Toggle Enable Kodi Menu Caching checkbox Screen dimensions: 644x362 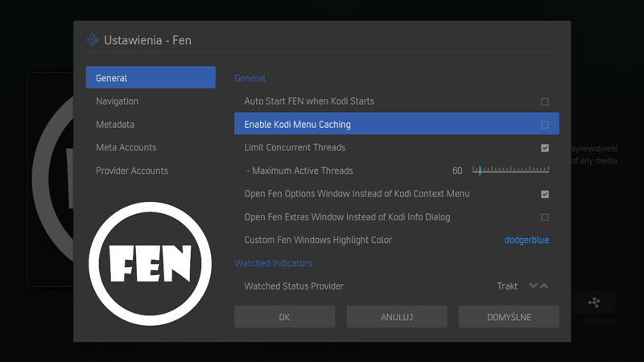click(545, 125)
